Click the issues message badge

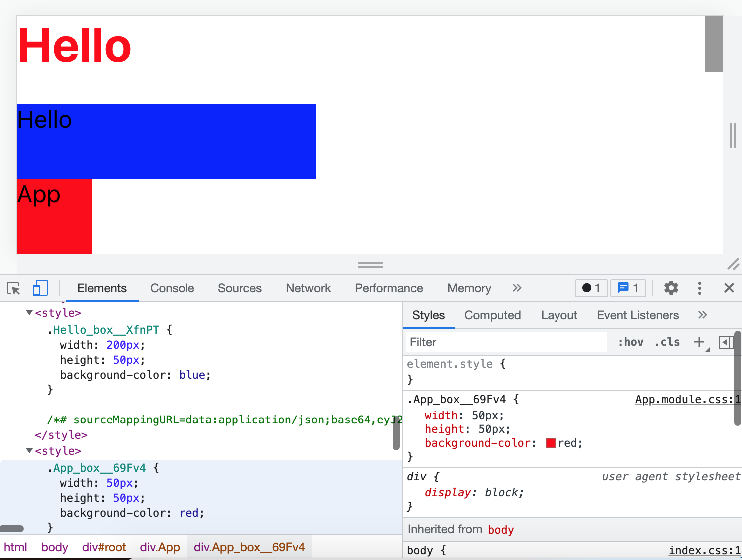pyautogui.click(x=628, y=288)
